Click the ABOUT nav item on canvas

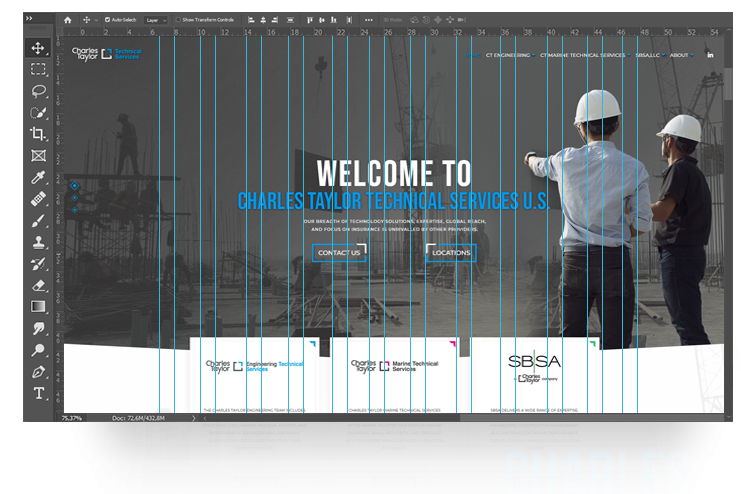[x=681, y=55]
